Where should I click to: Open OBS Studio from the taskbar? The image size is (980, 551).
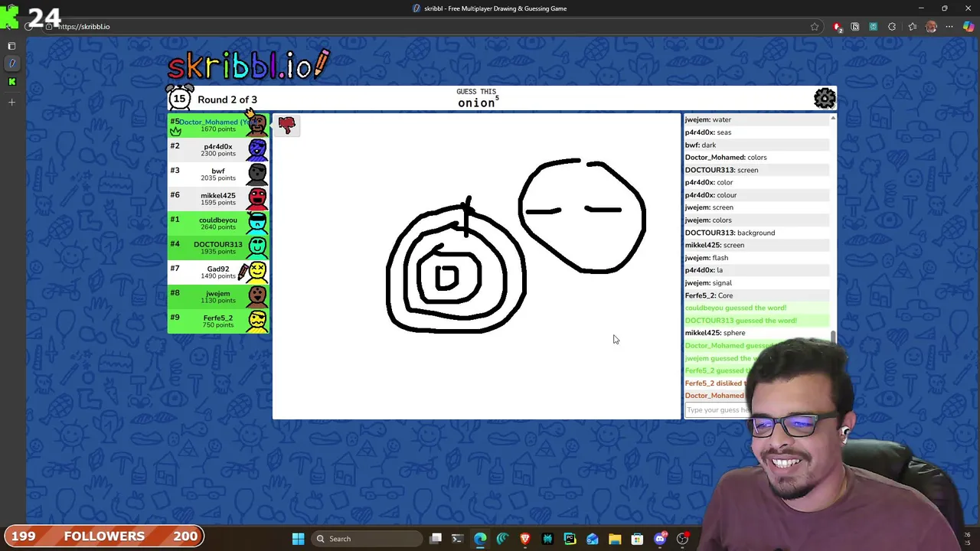682,539
